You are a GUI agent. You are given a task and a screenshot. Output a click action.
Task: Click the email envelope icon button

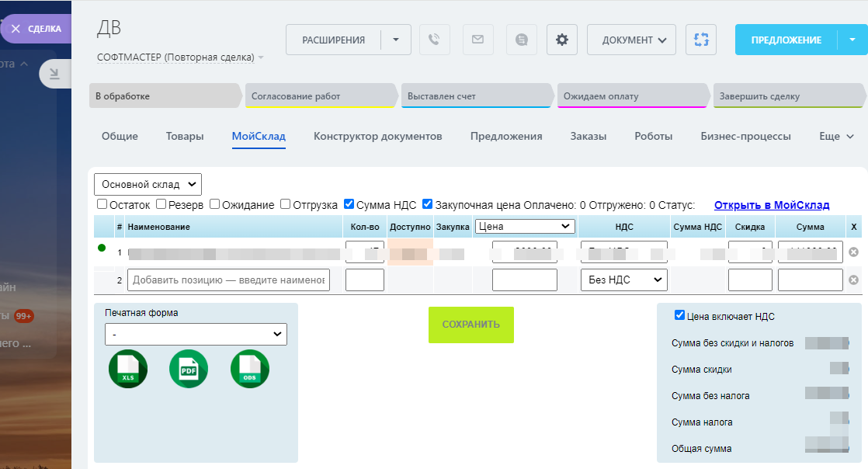pos(477,40)
